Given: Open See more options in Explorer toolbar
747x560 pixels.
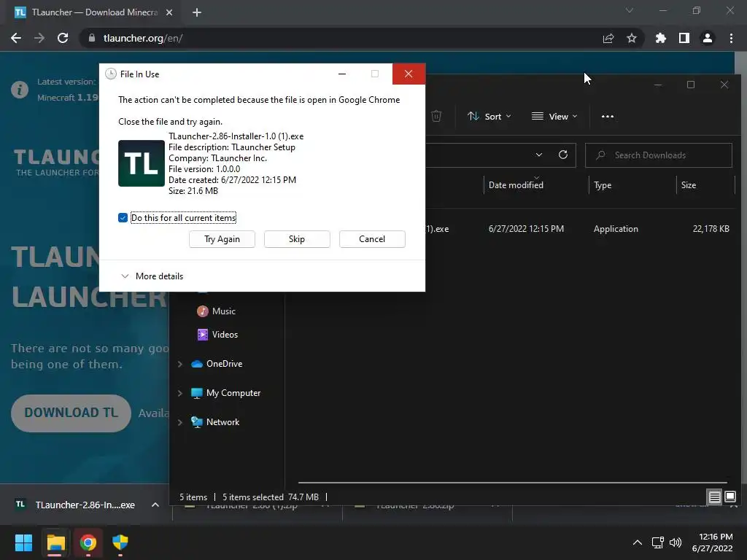Looking at the screenshot, I should 608,116.
